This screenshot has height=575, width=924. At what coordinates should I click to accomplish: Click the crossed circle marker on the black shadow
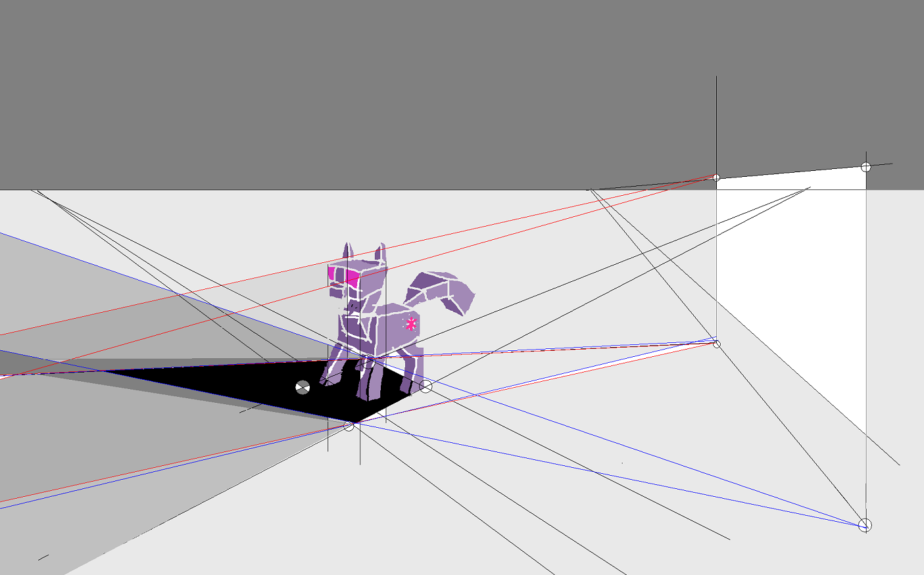pos(303,388)
